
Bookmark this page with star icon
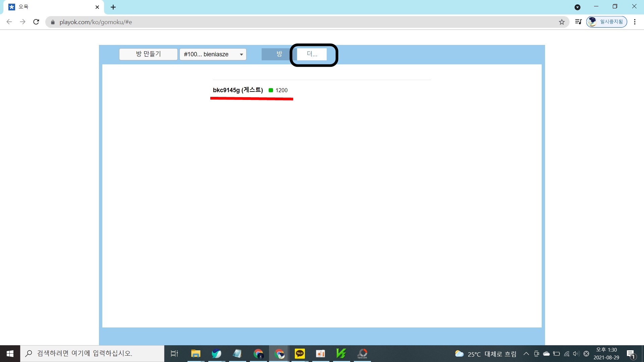[x=562, y=22]
